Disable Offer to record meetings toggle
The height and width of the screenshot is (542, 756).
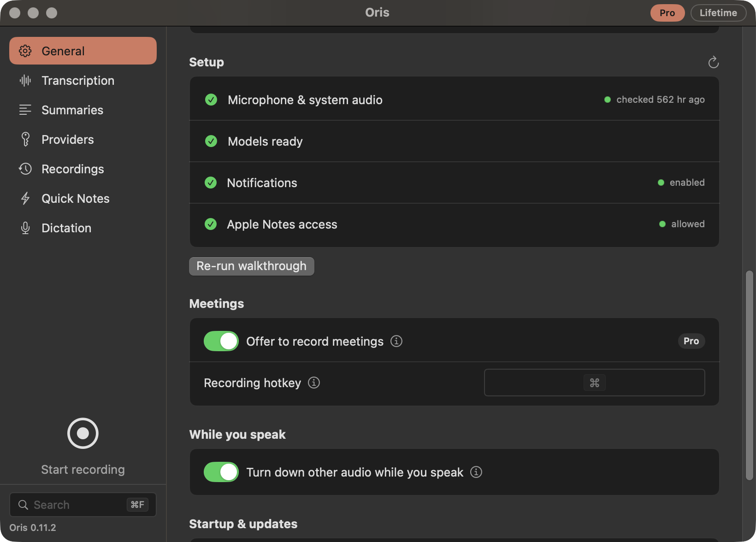pyautogui.click(x=221, y=341)
